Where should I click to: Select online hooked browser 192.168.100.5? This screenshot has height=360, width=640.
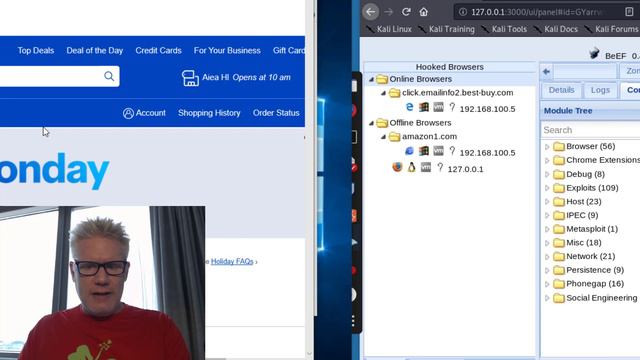487,109
